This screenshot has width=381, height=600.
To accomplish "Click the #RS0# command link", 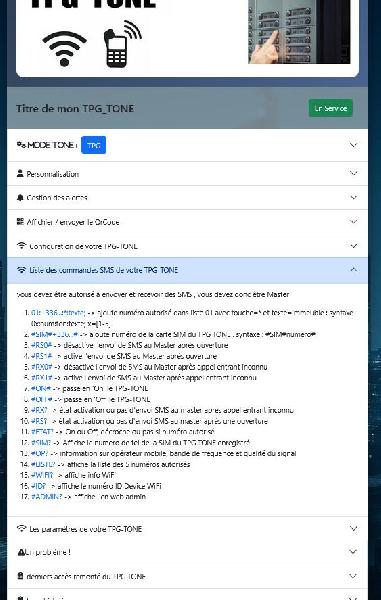I will click(41, 345).
